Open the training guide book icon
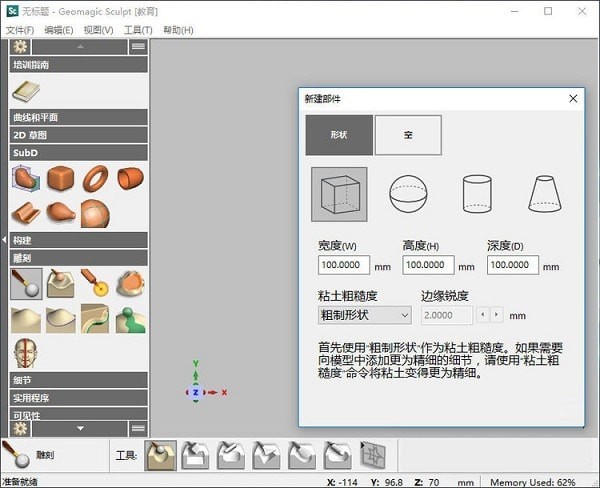 coord(26,93)
